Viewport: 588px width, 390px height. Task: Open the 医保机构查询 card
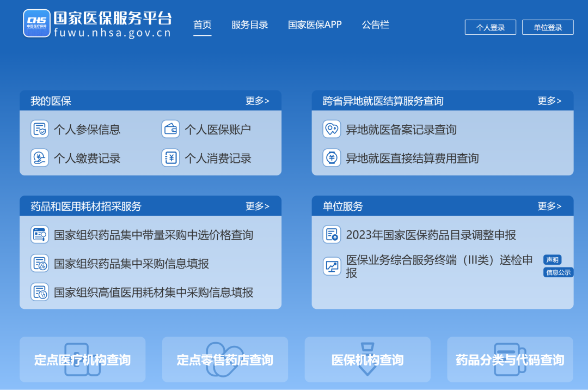click(x=367, y=359)
